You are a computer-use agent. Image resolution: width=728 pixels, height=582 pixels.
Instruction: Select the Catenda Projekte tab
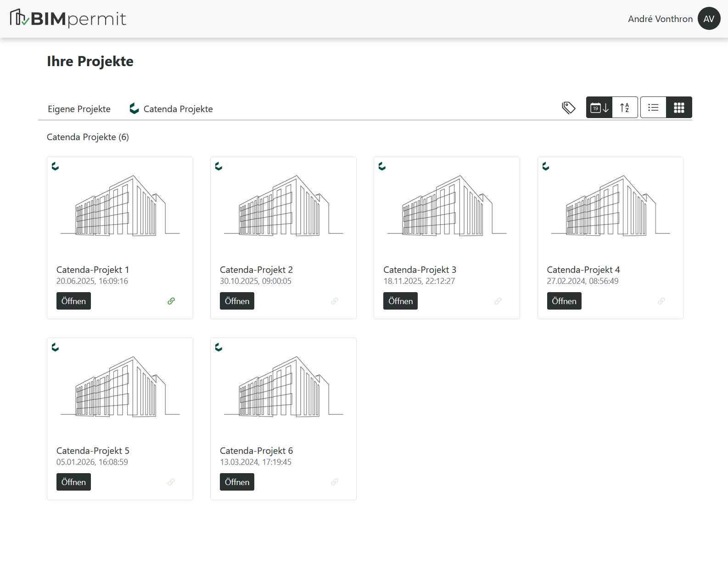(x=171, y=109)
